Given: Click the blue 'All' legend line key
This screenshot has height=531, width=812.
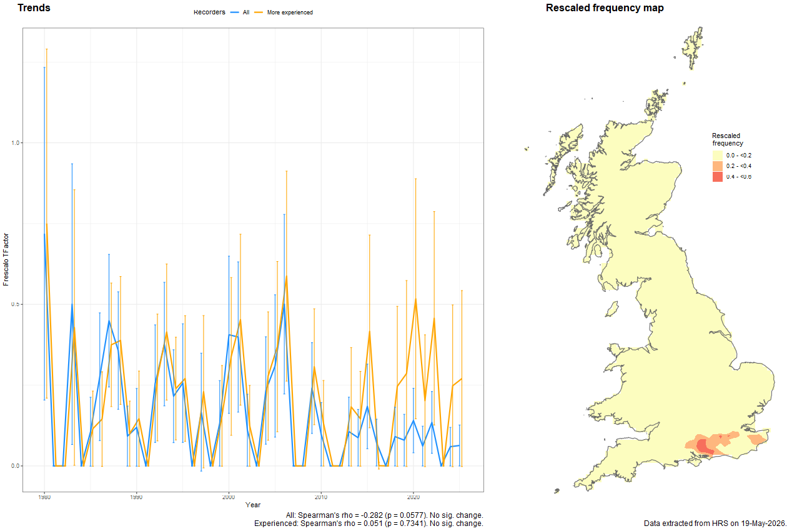Looking at the screenshot, I should click(x=235, y=12).
